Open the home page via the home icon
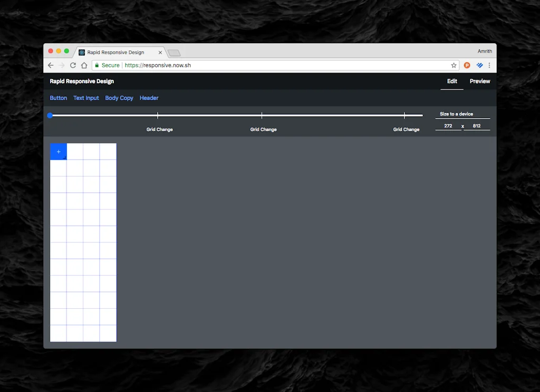 click(84, 65)
